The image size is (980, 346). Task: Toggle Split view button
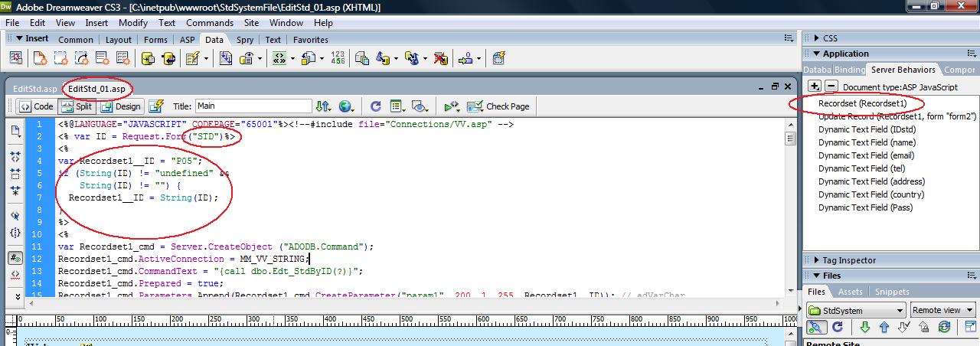pos(77,106)
